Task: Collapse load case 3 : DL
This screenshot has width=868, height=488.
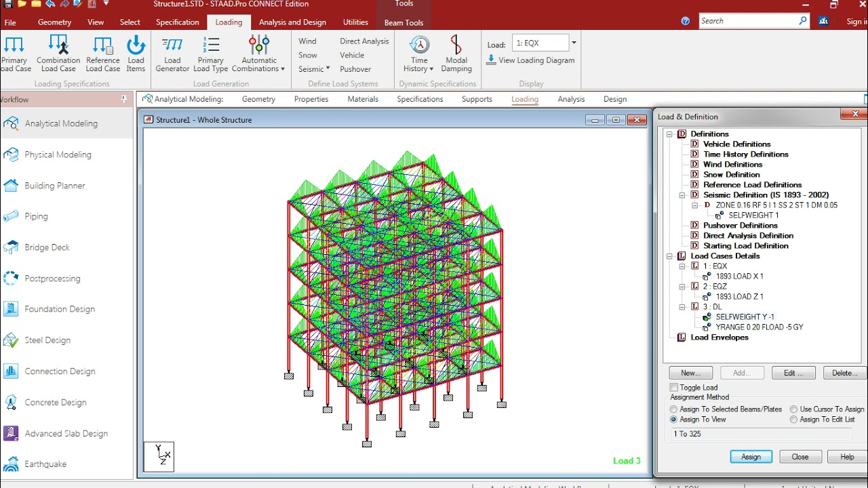Action: 684,307
